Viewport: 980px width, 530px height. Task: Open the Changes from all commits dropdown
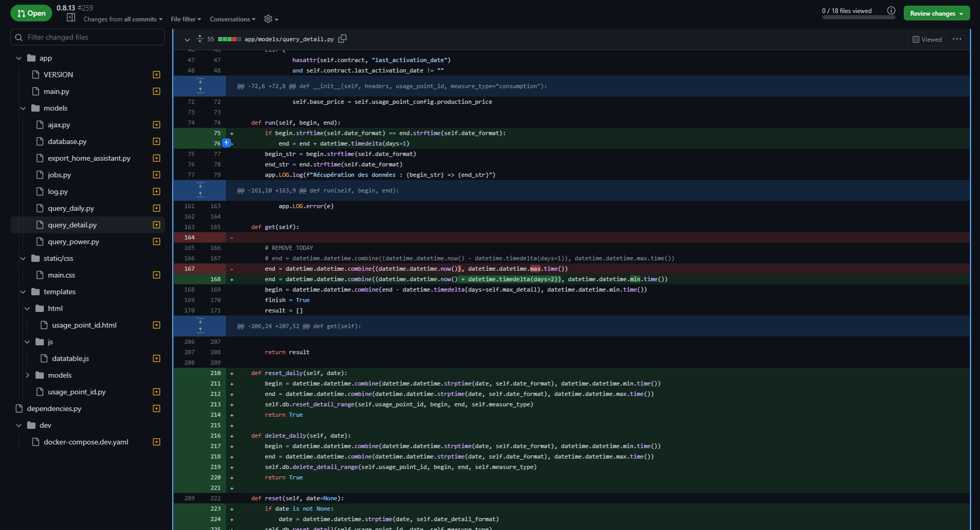point(122,19)
